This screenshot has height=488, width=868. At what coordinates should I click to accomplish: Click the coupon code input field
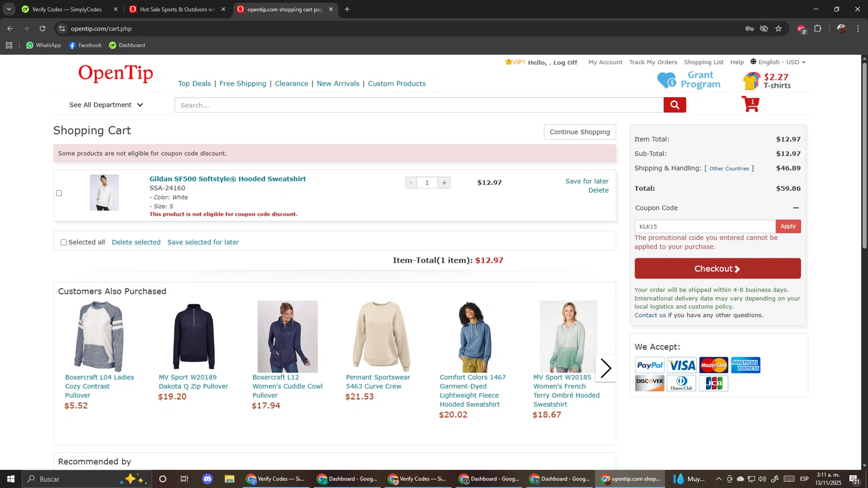[x=705, y=227]
